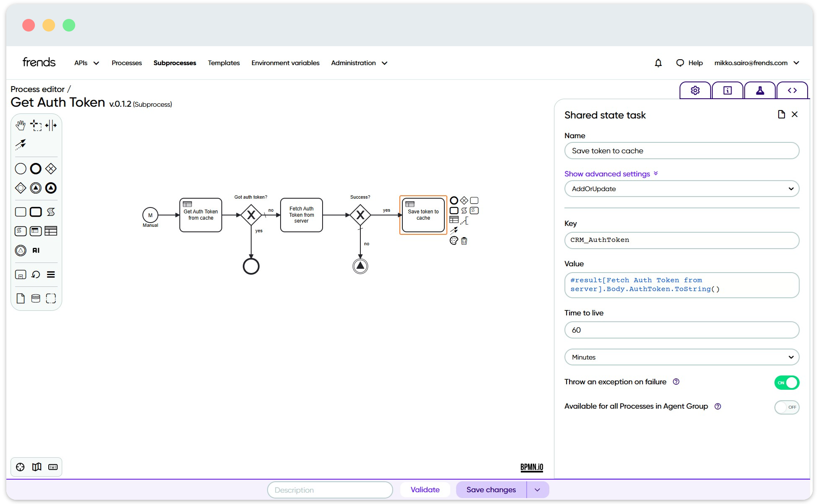Select the space tool in the palette
Viewport: 819px width, 504px height.
pos(51,125)
